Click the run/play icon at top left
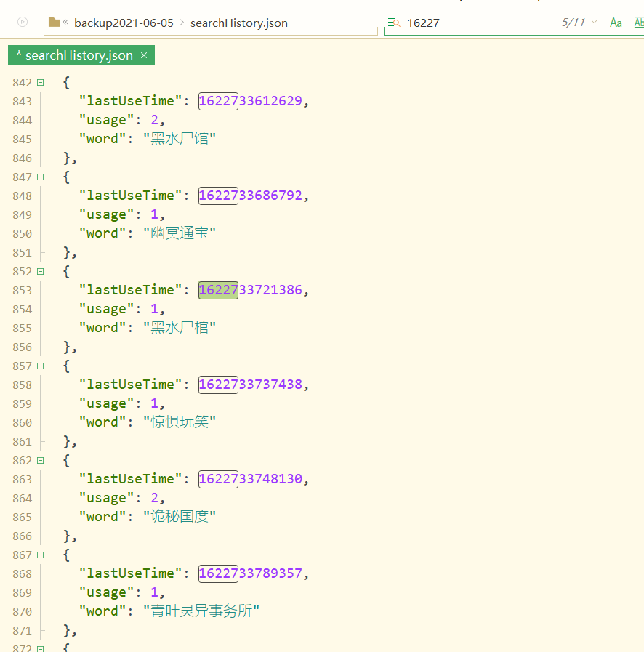This screenshot has width=644, height=652. point(22,22)
